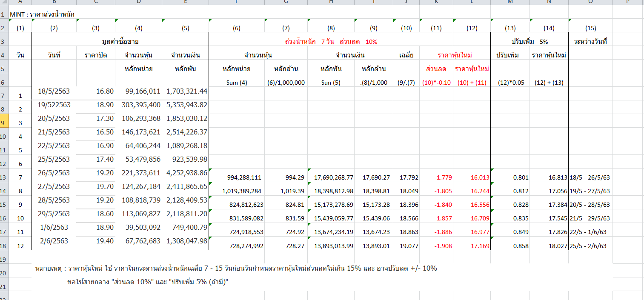644x300 pixels.
Task: Select the date cell '18/5/2563'
Action: point(54,91)
